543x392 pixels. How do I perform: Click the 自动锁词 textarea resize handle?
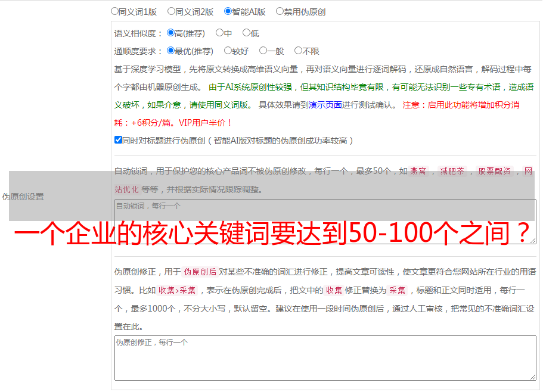pyautogui.click(x=532, y=240)
